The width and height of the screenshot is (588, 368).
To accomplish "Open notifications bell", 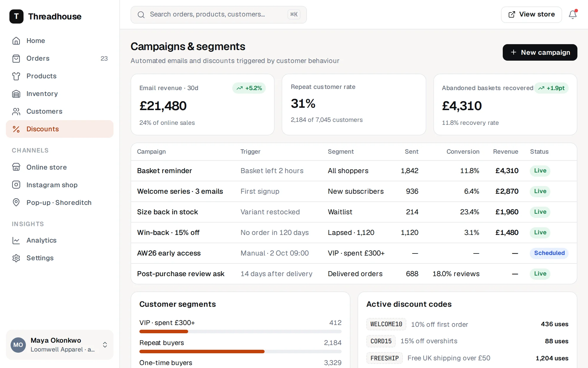I will (572, 14).
